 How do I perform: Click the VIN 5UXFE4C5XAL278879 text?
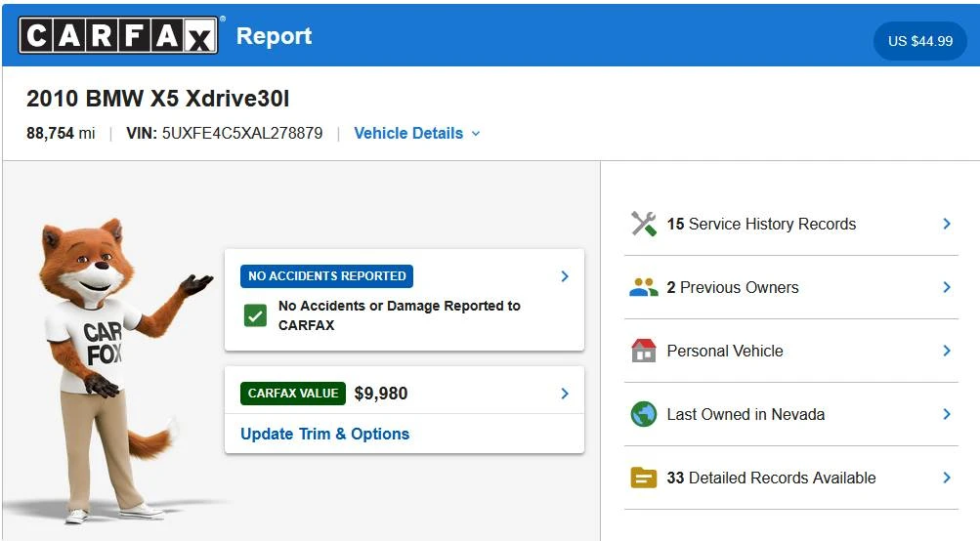[x=225, y=133]
